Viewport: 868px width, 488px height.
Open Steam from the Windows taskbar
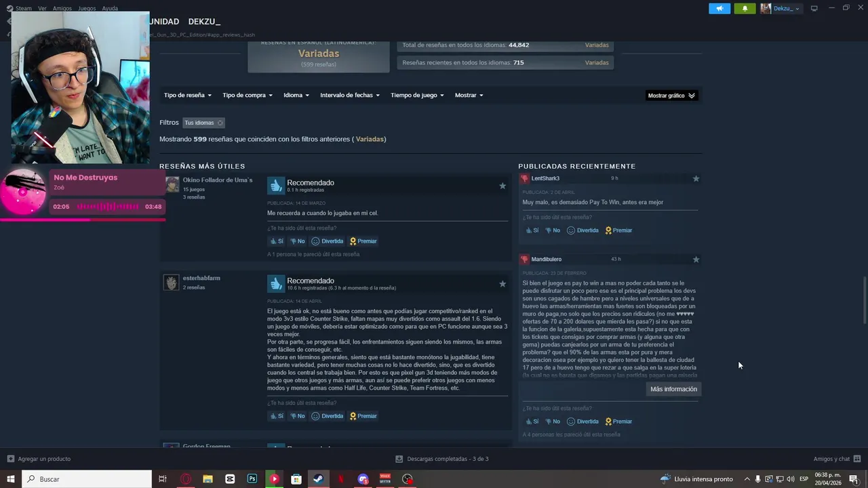[318, 479]
